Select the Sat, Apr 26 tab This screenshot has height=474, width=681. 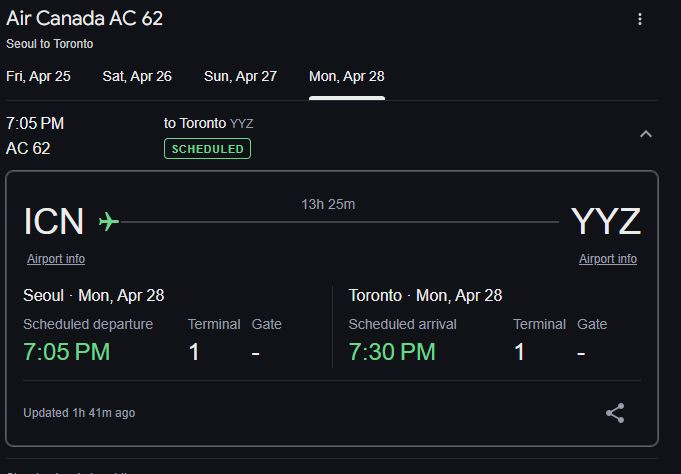(x=137, y=76)
